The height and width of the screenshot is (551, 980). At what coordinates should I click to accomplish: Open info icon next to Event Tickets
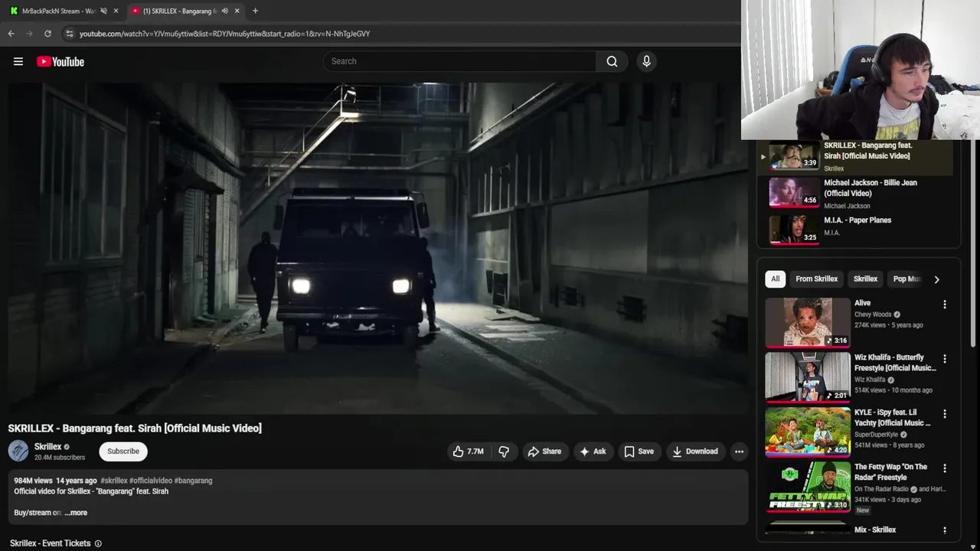point(98,543)
